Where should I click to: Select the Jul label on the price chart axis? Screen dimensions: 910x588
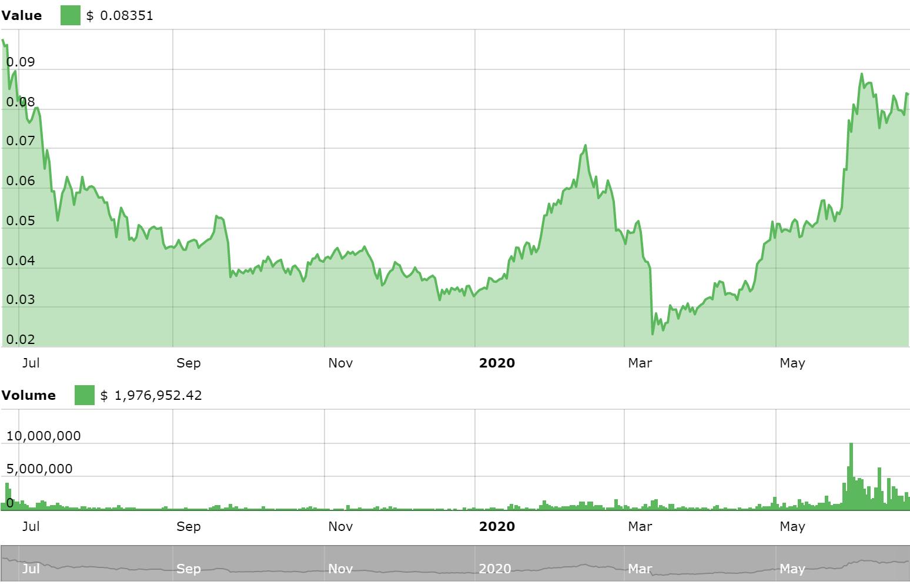tap(32, 363)
